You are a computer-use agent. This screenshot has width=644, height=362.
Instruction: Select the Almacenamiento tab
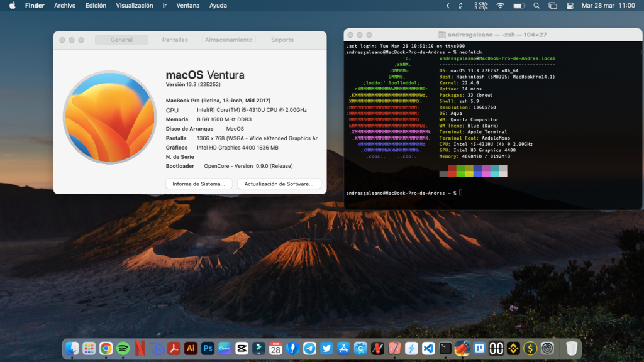tap(228, 40)
